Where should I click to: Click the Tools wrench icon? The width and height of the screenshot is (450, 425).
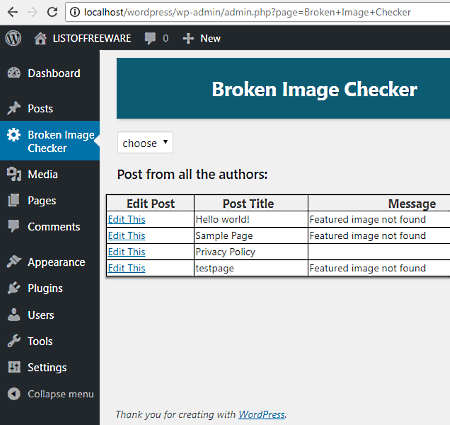coord(14,341)
